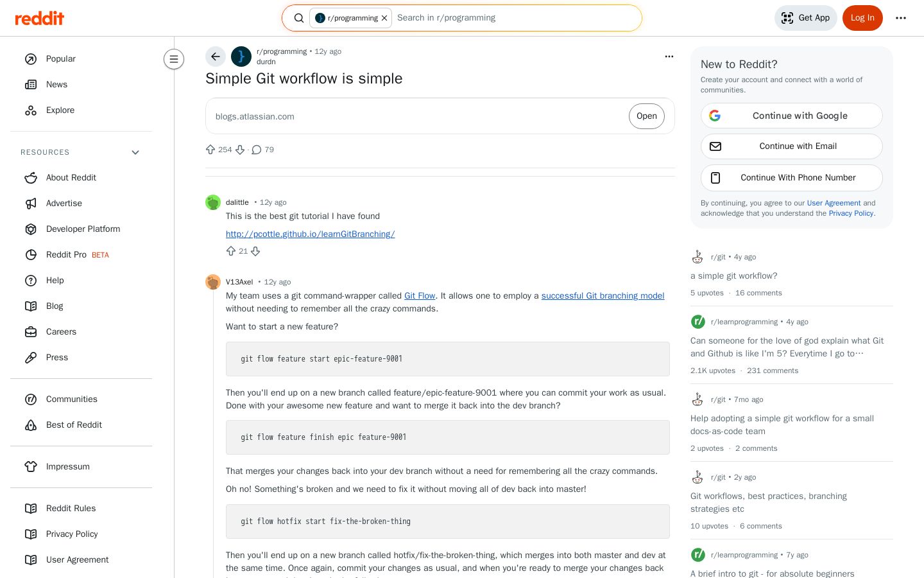Screen dimensions: 924x578
Task: Collapse the Resources section
Action: 135,152
